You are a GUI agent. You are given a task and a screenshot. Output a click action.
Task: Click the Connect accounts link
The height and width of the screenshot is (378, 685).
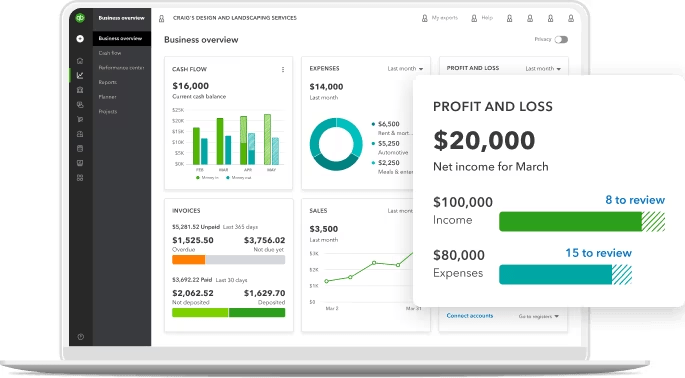(x=470, y=316)
